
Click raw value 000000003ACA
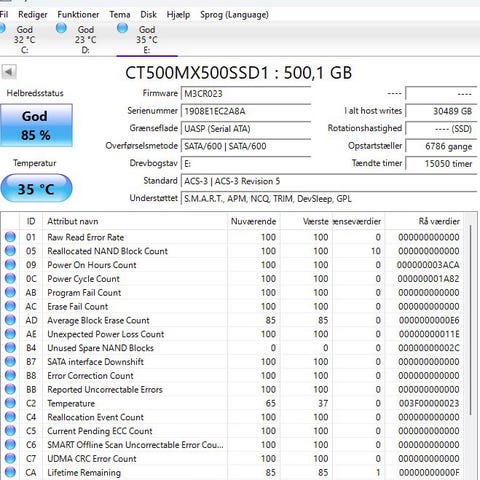pos(428,265)
